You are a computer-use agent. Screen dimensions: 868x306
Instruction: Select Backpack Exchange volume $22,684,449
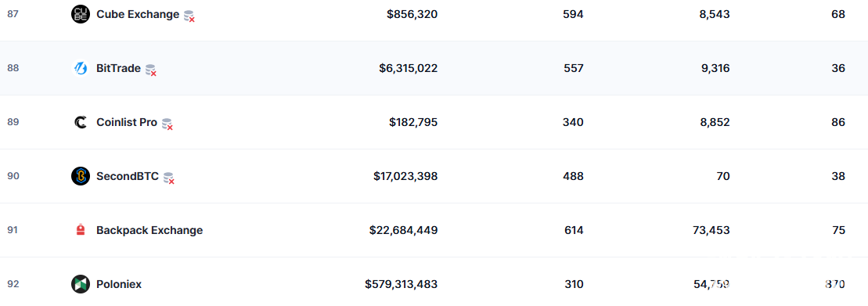pyautogui.click(x=404, y=230)
